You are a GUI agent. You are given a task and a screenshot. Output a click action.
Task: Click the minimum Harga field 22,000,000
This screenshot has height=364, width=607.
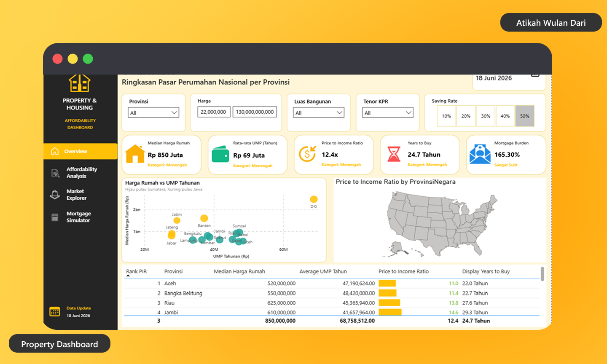(214, 112)
